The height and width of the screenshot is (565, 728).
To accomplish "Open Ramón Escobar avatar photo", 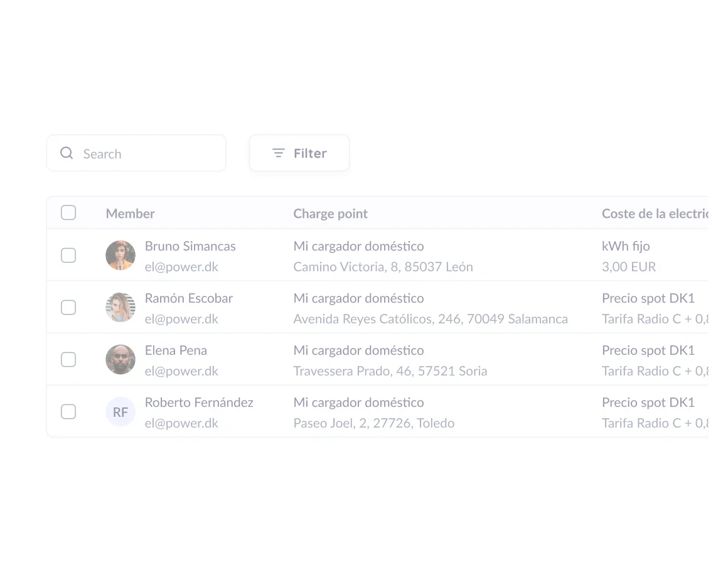I will tap(120, 307).
